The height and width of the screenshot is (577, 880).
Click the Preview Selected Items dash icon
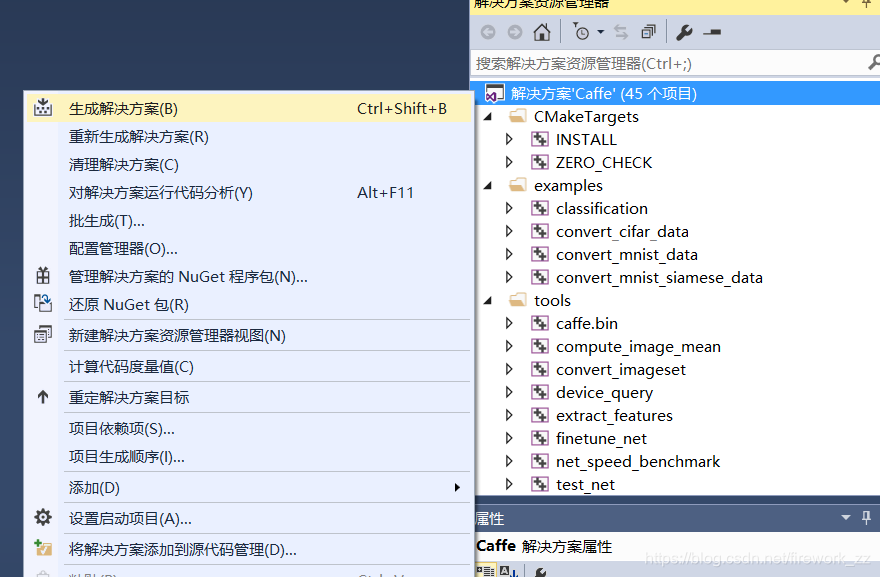(x=712, y=32)
